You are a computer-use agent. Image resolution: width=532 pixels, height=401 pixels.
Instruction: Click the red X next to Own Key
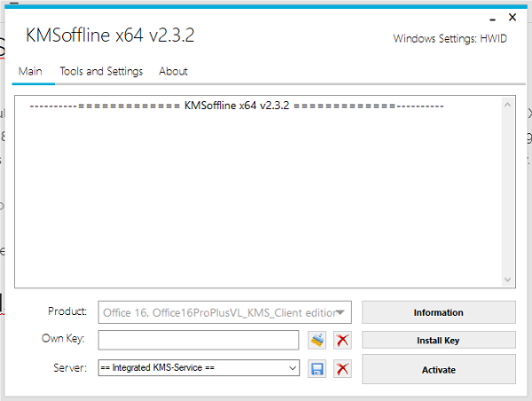pyautogui.click(x=342, y=340)
